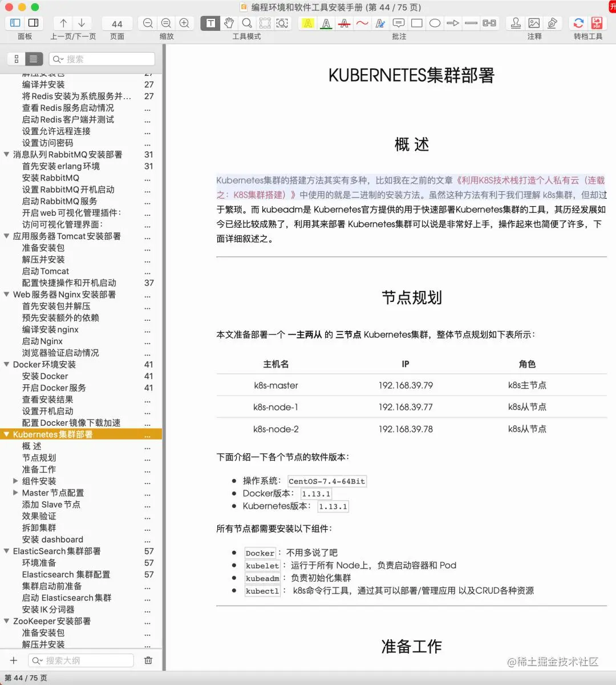Screen dimensions: 616x685
Task: Collapse the ElasticSearch集群部署 section
Action: point(7,551)
